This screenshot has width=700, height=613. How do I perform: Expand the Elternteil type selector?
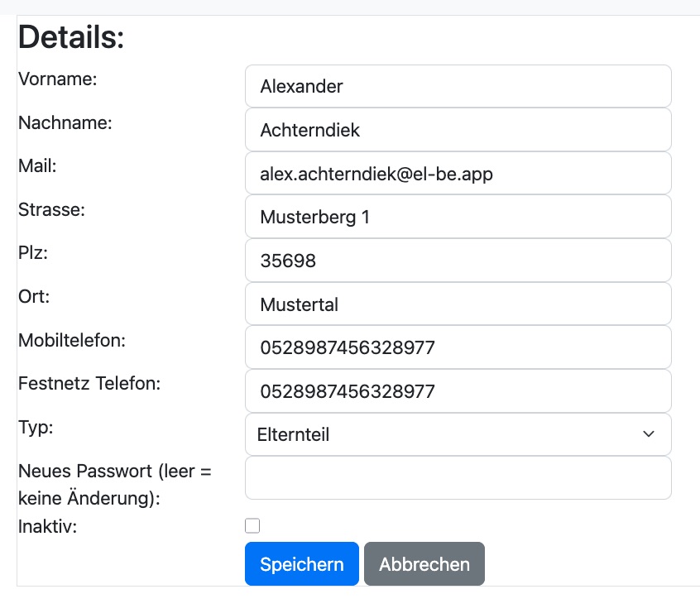458,434
